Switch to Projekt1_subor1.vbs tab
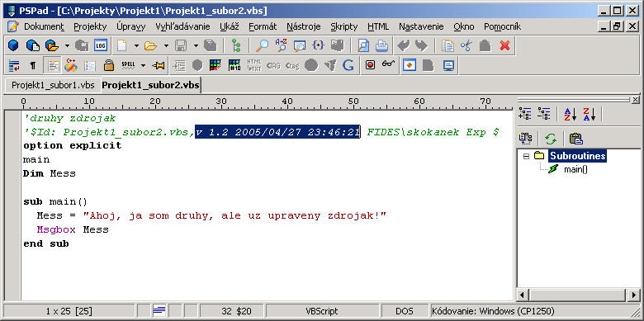 tap(53, 85)
